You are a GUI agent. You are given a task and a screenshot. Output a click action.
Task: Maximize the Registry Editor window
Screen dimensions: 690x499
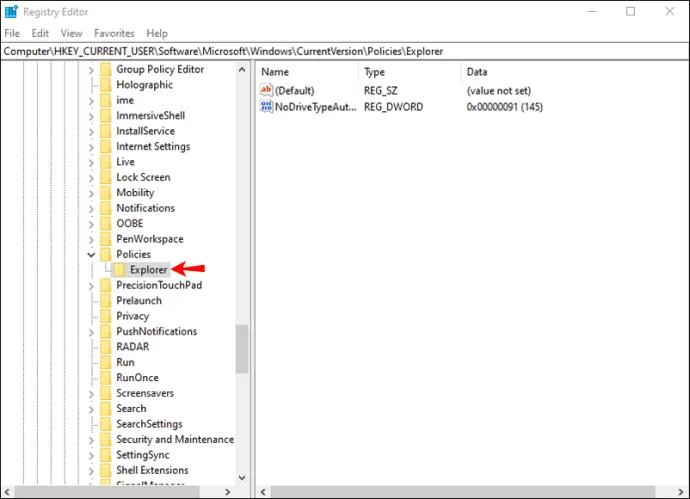[x=631, y=11]
